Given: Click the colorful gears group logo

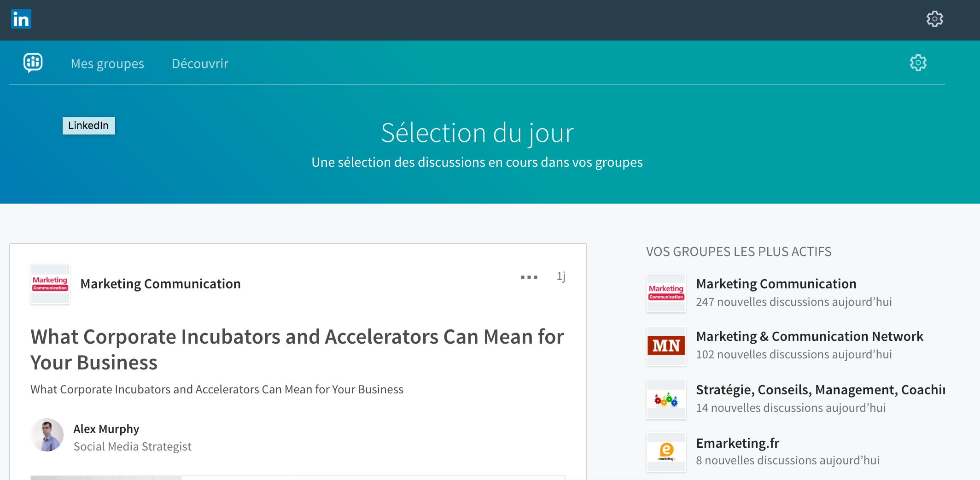Looking at the screenshot, I should click(x=666, y=399).
